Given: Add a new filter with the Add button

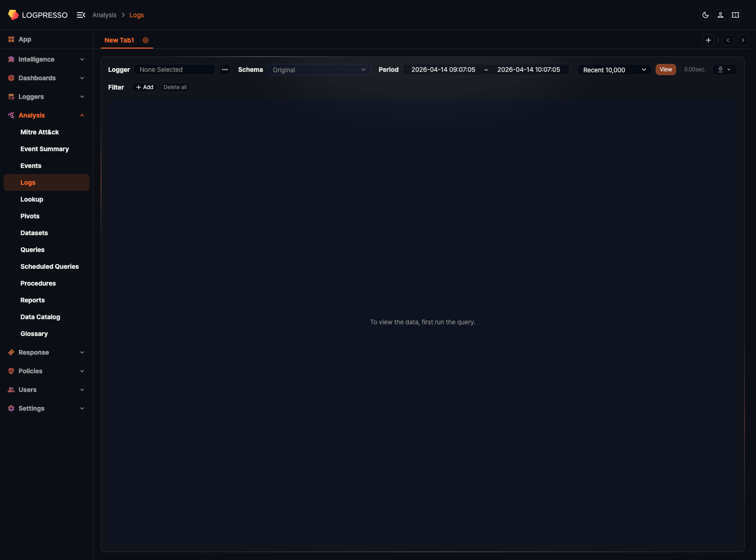Looking at the screenshot, I should tap(144, 87).
